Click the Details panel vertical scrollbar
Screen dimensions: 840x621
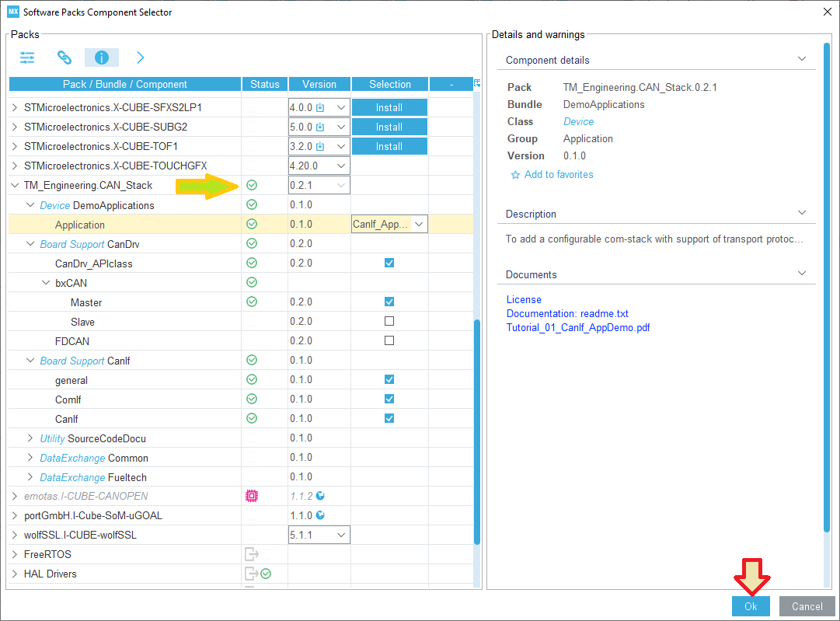click(x=827, y=288)
